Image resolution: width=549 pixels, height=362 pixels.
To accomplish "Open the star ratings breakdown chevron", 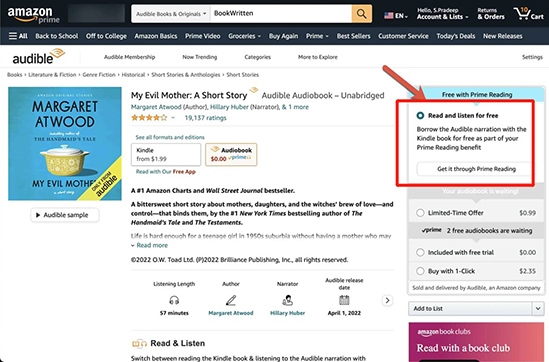I will [173, 118].
